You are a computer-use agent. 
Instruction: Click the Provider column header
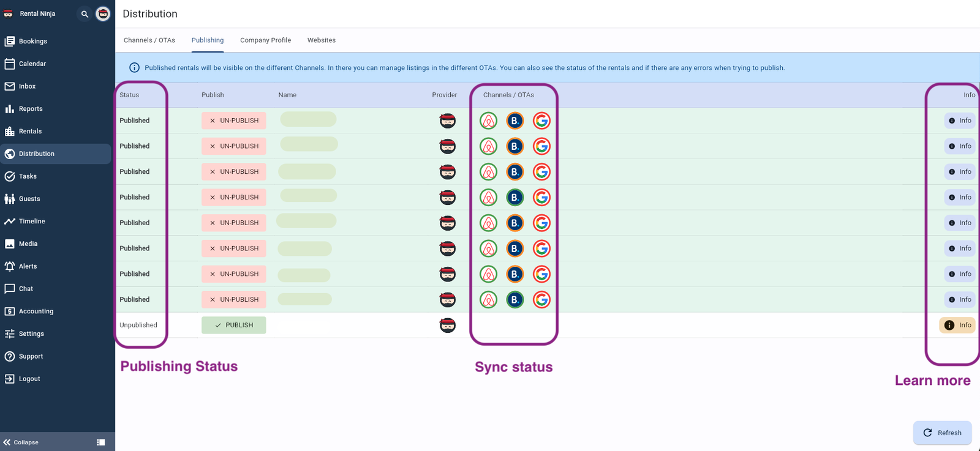point(445,95)
